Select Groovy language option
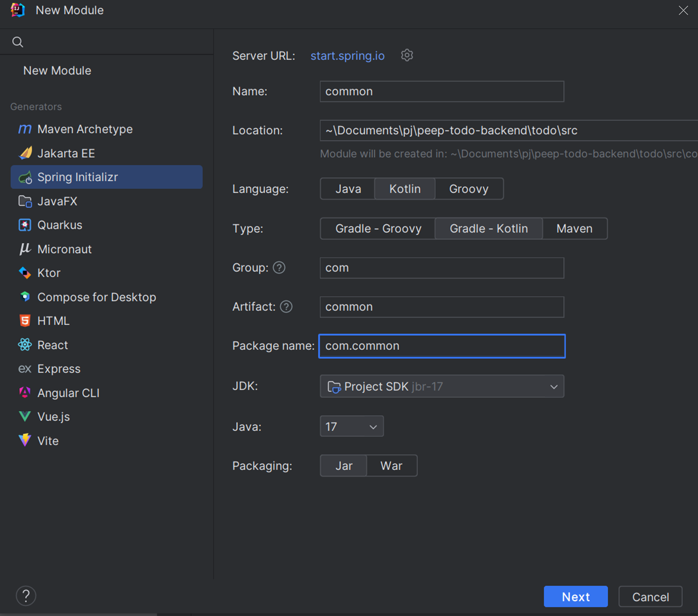 click(468, 189)
